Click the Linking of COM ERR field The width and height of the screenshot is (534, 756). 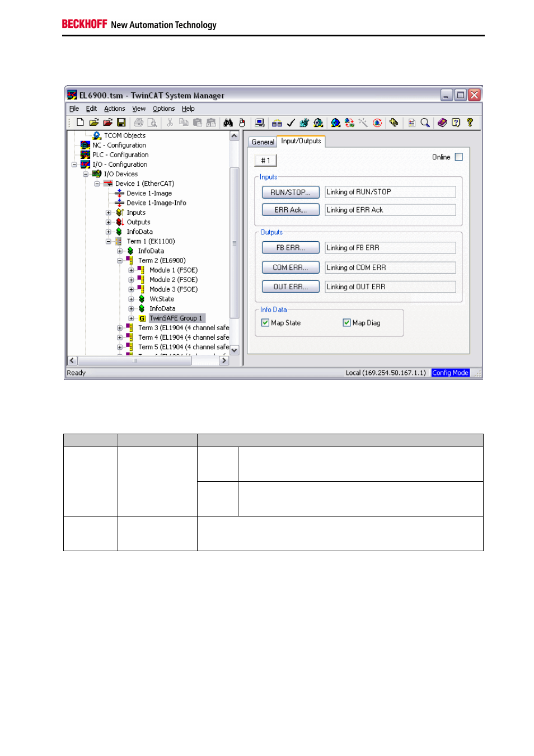pyautogui.click(x=390, y=267)
